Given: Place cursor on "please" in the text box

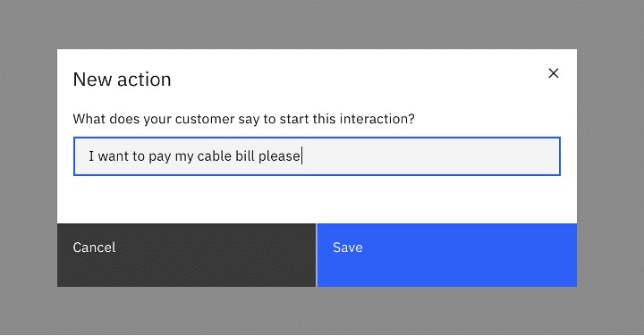Looking at the screenshot, I should 279,157.
